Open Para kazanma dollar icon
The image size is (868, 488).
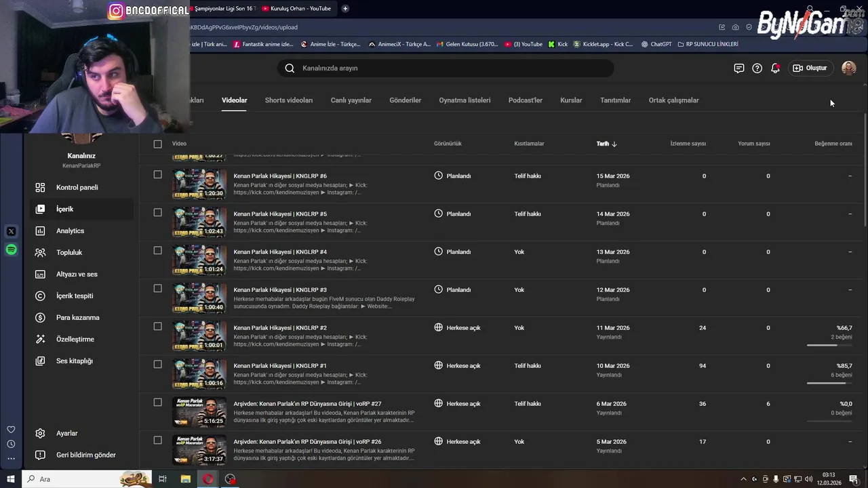[x=40, y=317]
